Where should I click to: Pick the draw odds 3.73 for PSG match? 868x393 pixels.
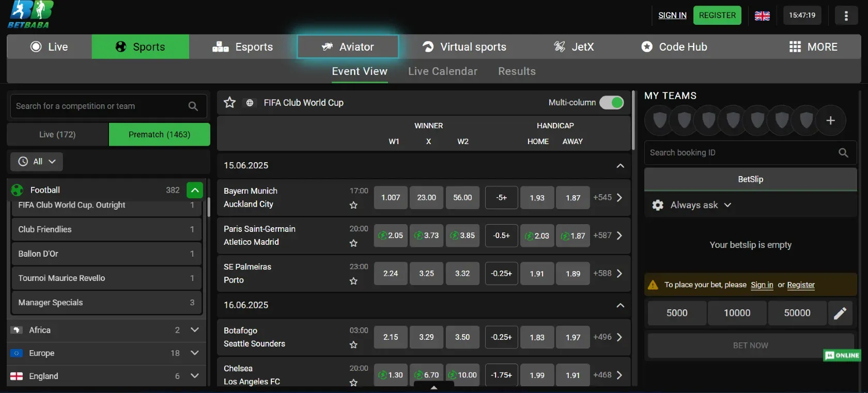(427, 235)
